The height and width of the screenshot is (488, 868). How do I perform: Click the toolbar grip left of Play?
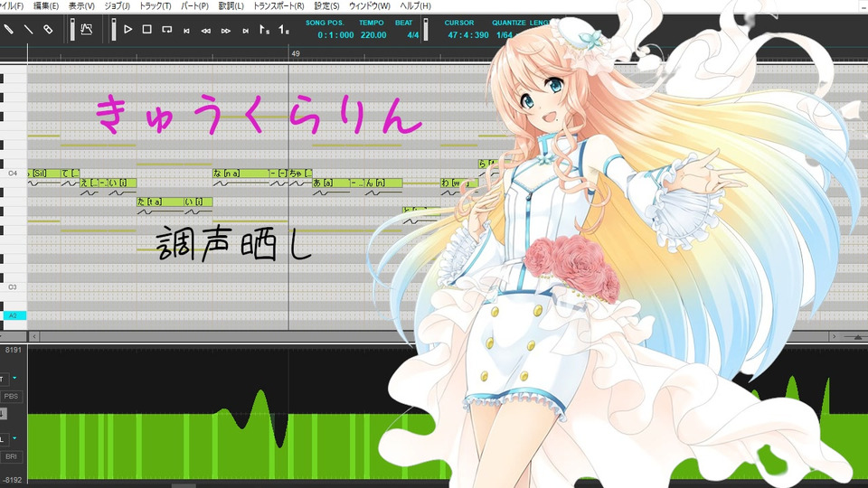[114, 29]
